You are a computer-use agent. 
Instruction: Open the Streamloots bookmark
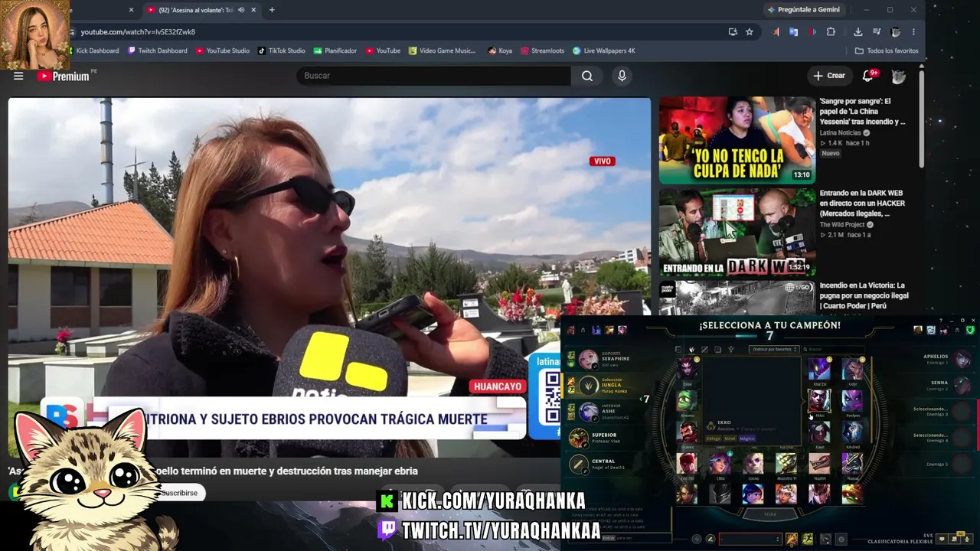pyautogui.click(x=542, y=51)
